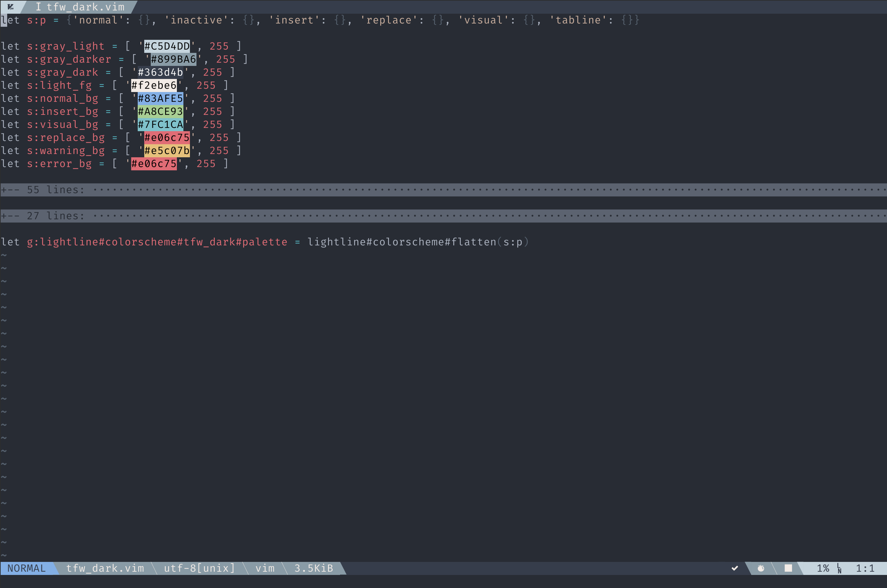The height and width of the screenshot is (588, 887).
Task: Select the tfw_dark.vim tab
Action: [86, 7]
